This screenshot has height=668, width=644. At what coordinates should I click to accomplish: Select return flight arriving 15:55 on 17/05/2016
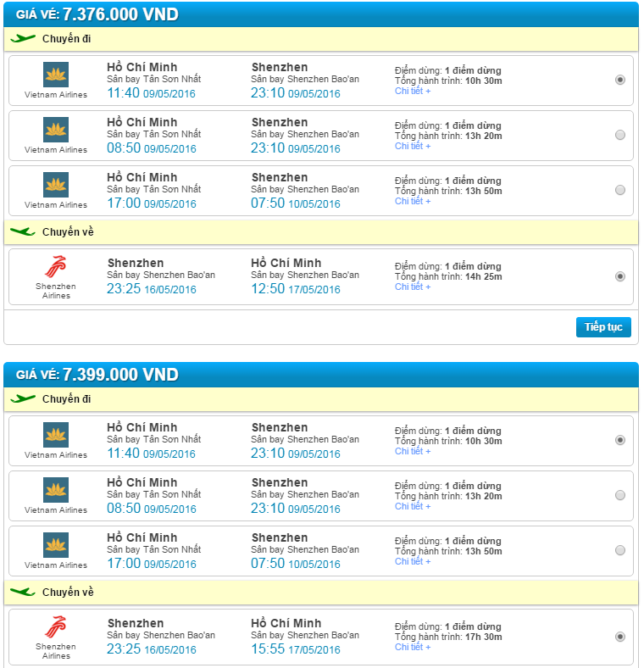point(620,637)
